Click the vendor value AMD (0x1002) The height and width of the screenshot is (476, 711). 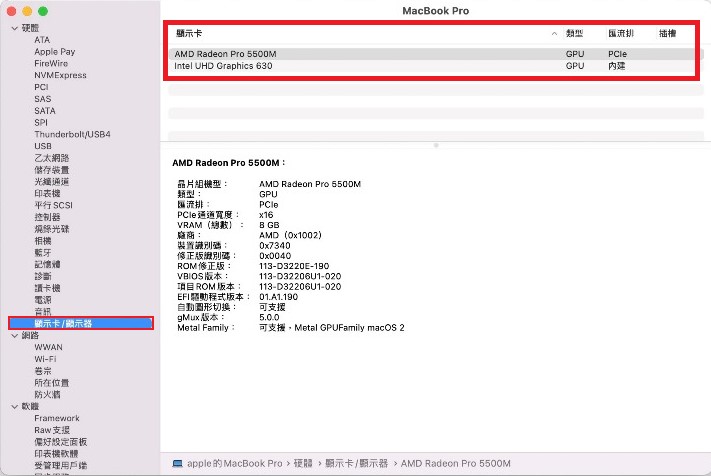290,235
